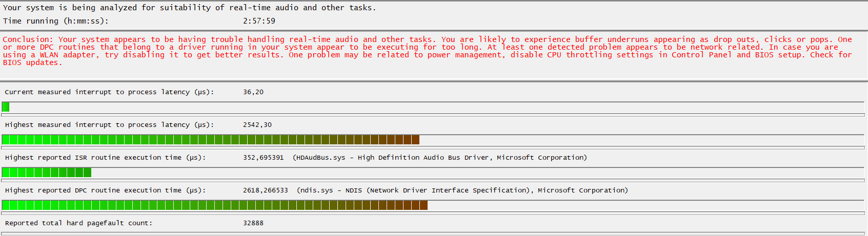Select the DPC time value 2618,266533

click(266, 190)
